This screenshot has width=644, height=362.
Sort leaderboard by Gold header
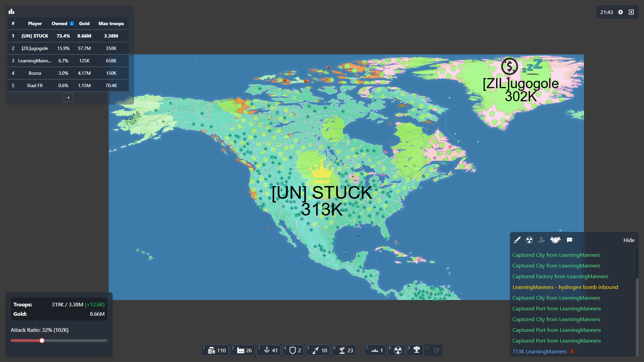pos(84,23)
